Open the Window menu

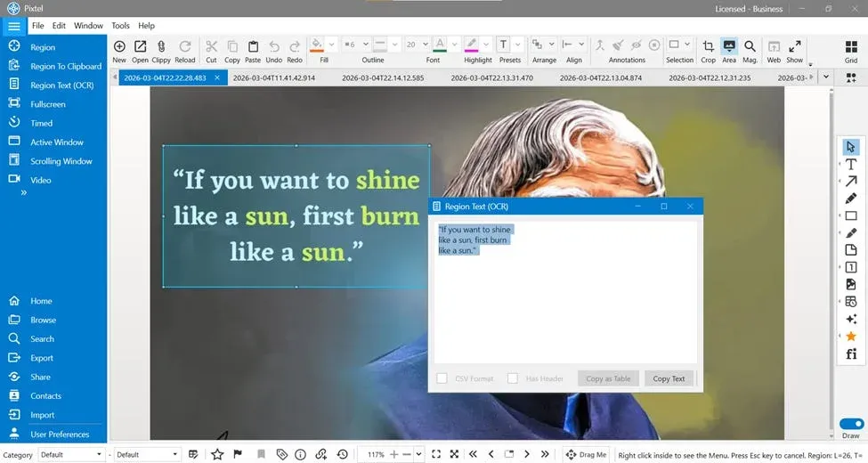(x=88, y=26)
